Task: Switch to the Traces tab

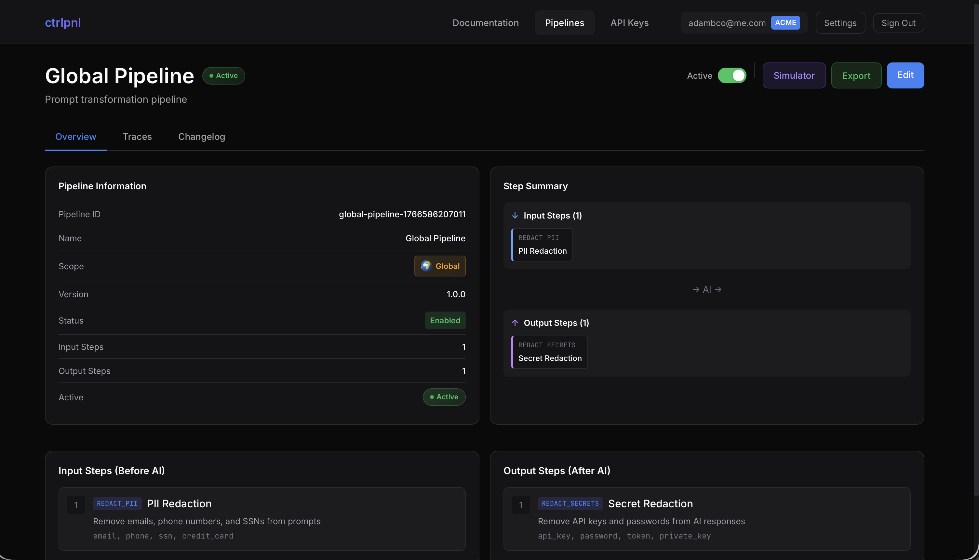Action: coord(137,137)
